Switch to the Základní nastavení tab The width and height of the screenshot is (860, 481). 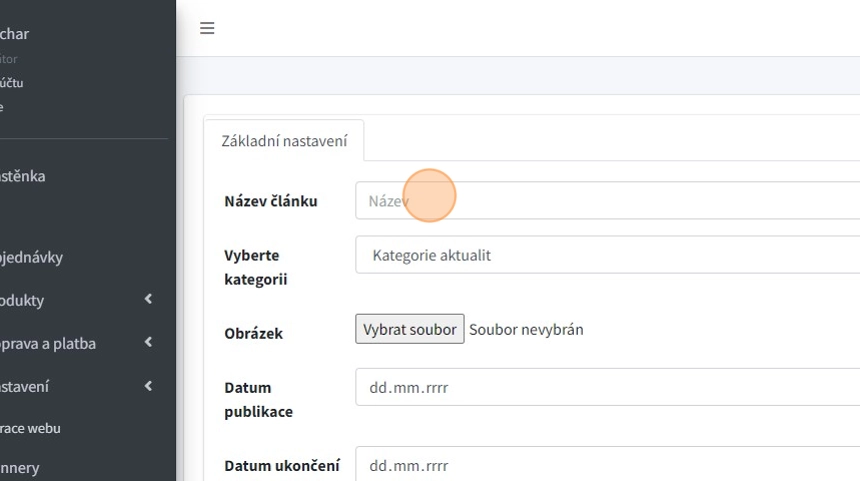tap(284, 141)
